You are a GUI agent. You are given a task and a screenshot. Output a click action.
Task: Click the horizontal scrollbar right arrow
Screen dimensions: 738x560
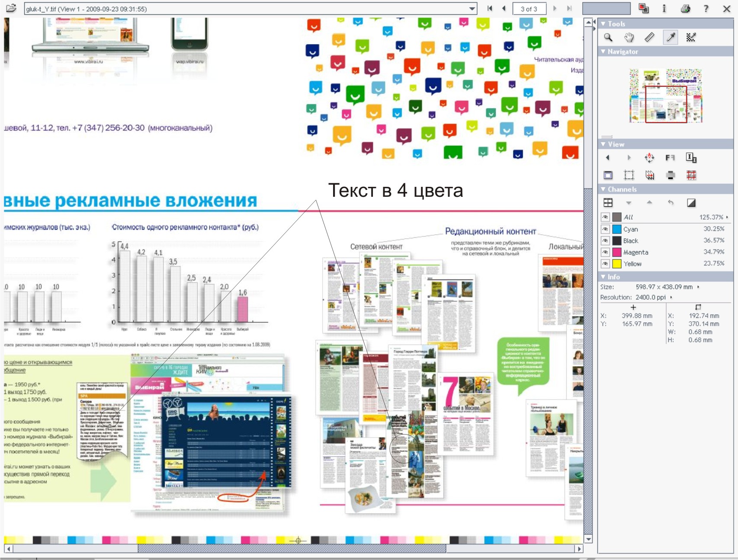point(579,549)
